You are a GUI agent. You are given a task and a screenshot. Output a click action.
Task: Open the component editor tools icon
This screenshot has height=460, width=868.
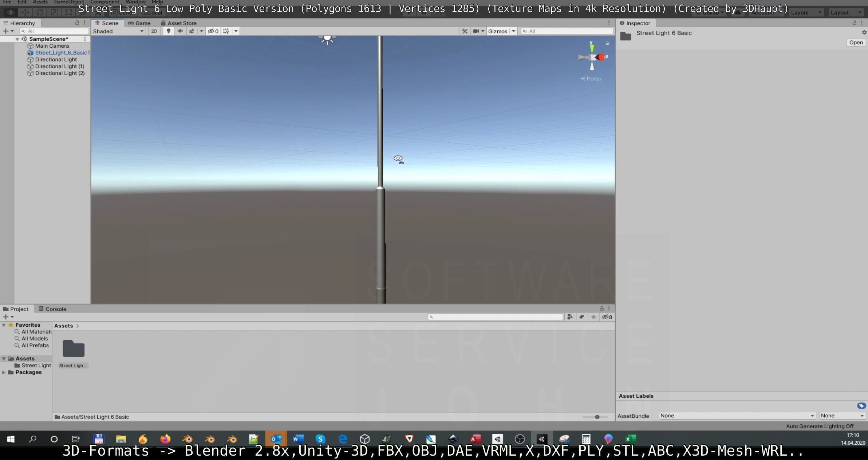(465, 31)
